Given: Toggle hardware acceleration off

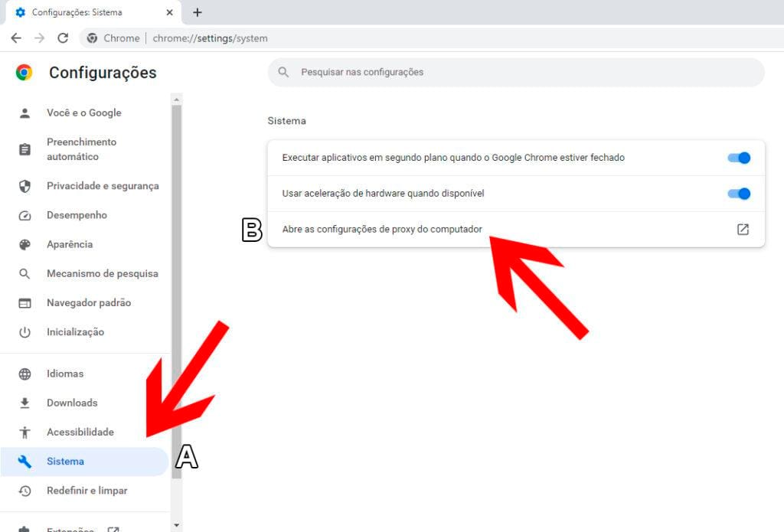Looking at the screenshot, I should [737, 194].
